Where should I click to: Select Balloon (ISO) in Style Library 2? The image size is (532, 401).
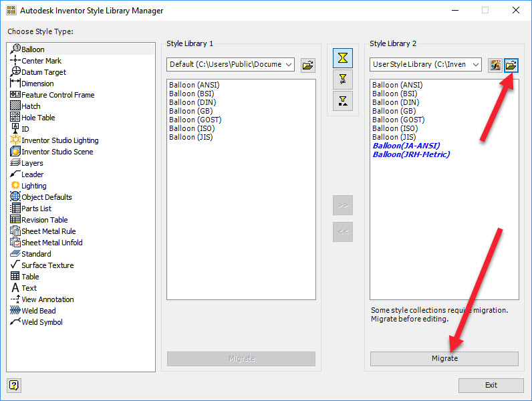(395, 128)
